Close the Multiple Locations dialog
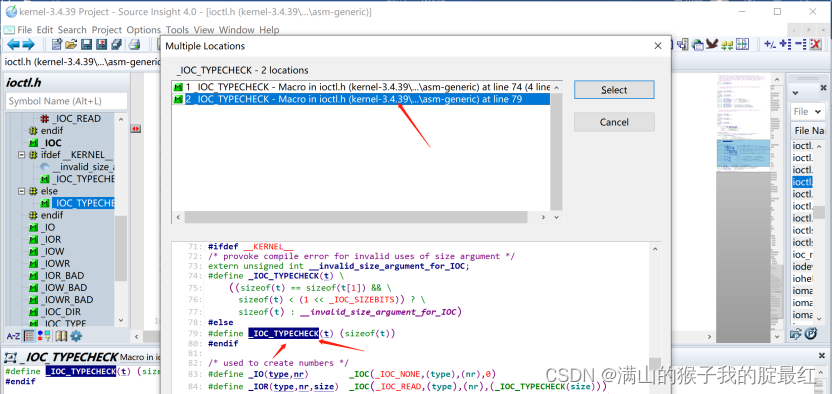Screen dimensions: 832x394 point(658,46)
